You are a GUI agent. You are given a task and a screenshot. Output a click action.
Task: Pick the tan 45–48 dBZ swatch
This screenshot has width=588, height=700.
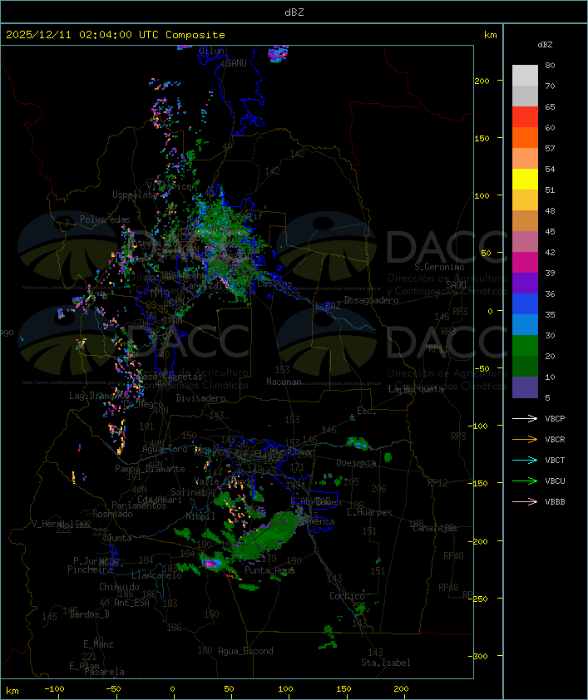click(x=525, y=220)
